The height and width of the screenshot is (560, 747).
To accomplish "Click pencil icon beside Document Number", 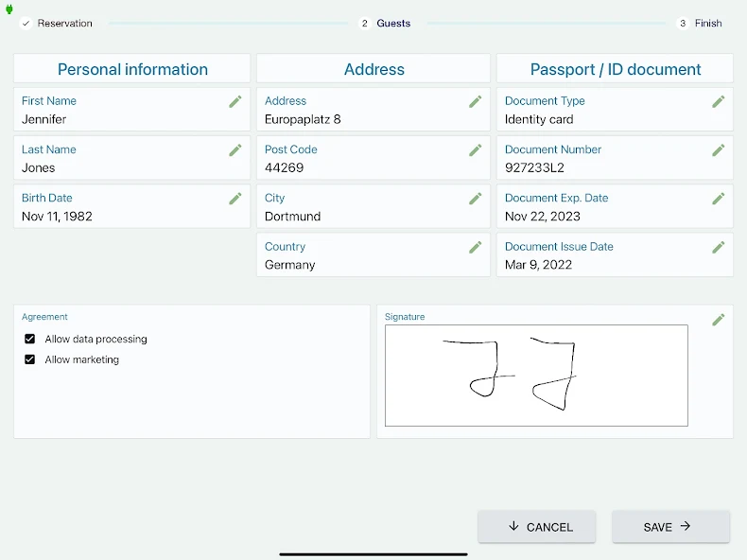I will pos(719,150).
